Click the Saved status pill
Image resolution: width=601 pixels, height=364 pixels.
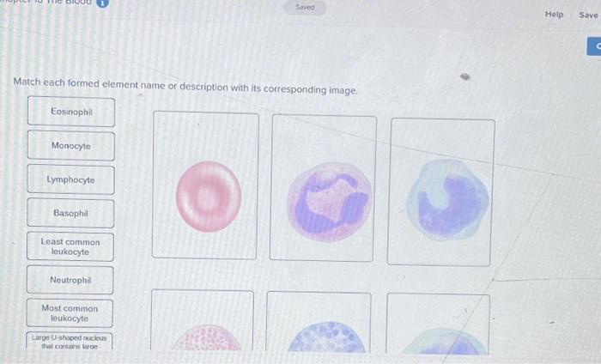[305, 7]
